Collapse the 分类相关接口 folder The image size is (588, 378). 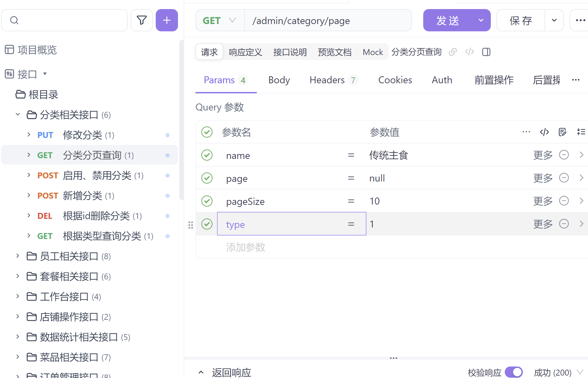tap(18, 114)
